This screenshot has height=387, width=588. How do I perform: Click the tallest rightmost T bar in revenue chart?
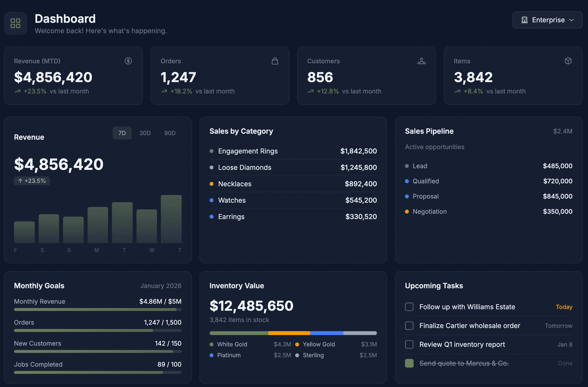(171, 219)
